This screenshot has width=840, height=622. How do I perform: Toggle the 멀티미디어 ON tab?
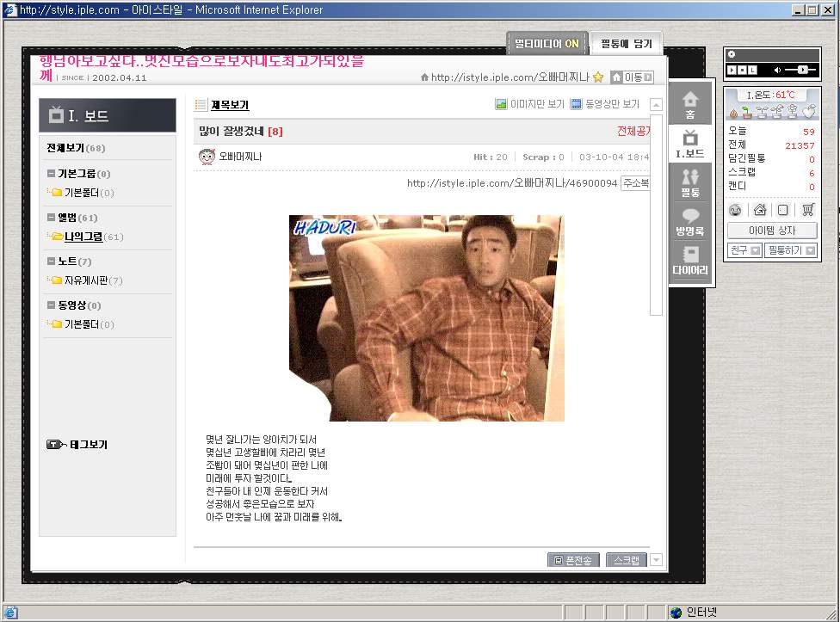pos(547,43)
